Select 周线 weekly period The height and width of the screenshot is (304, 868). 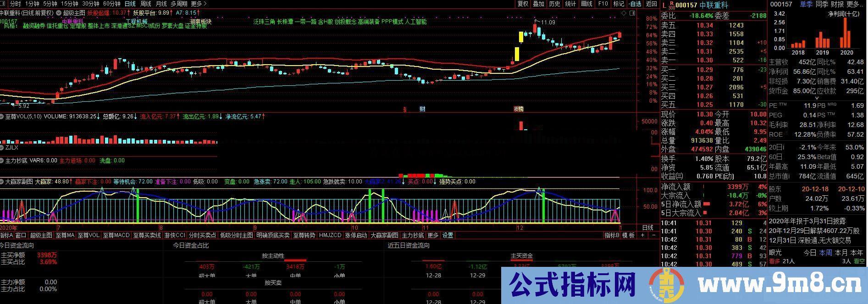(x=146, y=4)
